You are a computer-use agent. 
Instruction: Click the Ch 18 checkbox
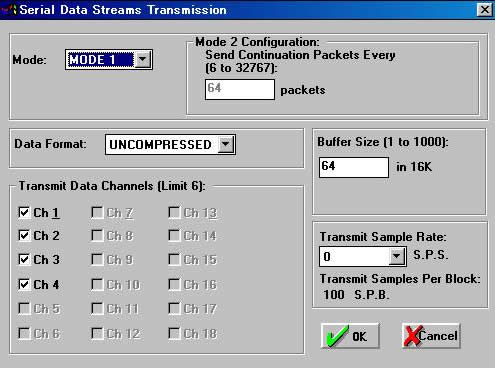(174, 333)
